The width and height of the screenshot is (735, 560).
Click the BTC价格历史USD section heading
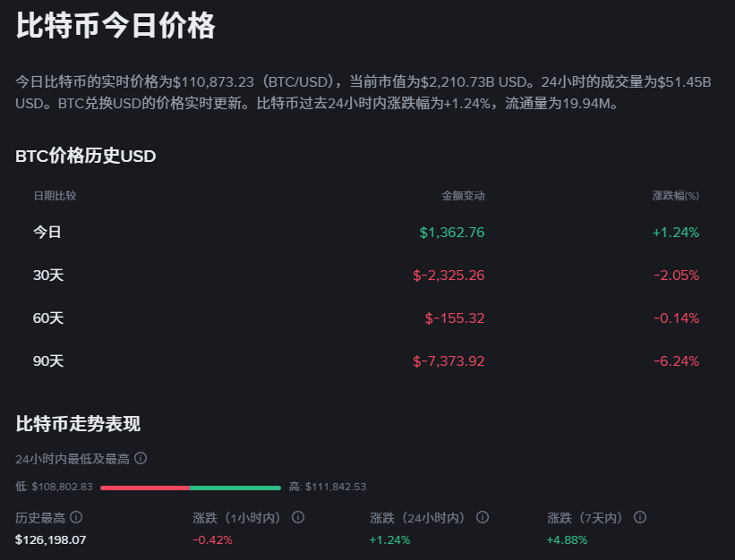[x=86, y=157]
